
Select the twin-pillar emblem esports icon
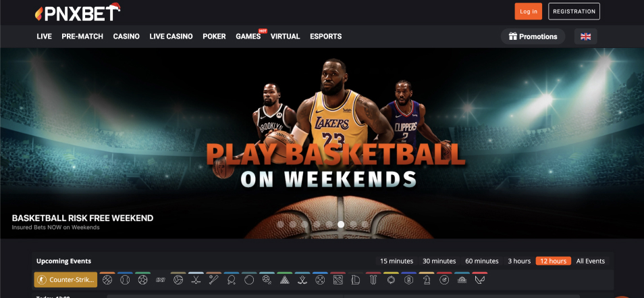coord(373,280)
